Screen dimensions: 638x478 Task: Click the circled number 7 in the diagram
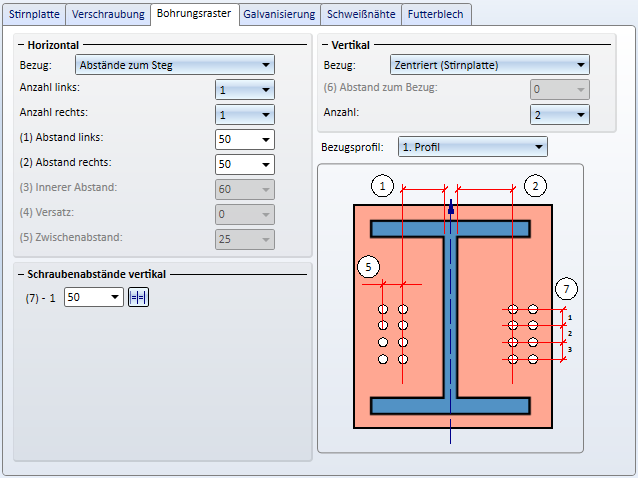pos(566,289)
